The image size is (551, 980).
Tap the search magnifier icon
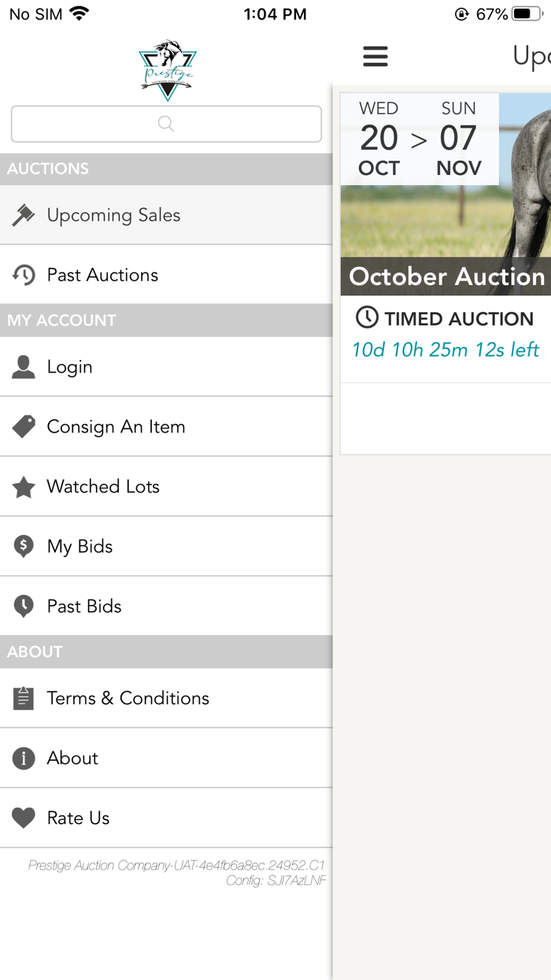point(165,124)
